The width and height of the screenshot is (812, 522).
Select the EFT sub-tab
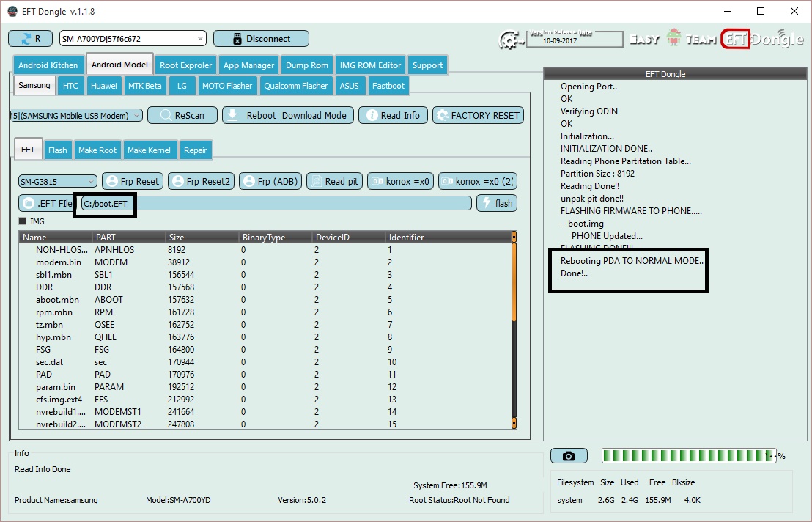point(28,150)
